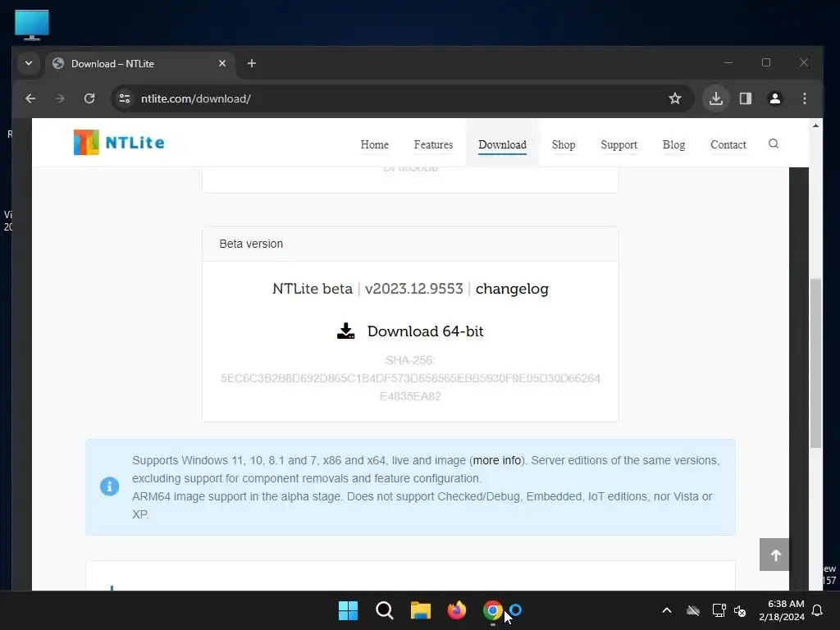Image resolution: width=840 pixels, height=630 pixels.
Task: Open site information icon in address bar
Action: (125, 98)
